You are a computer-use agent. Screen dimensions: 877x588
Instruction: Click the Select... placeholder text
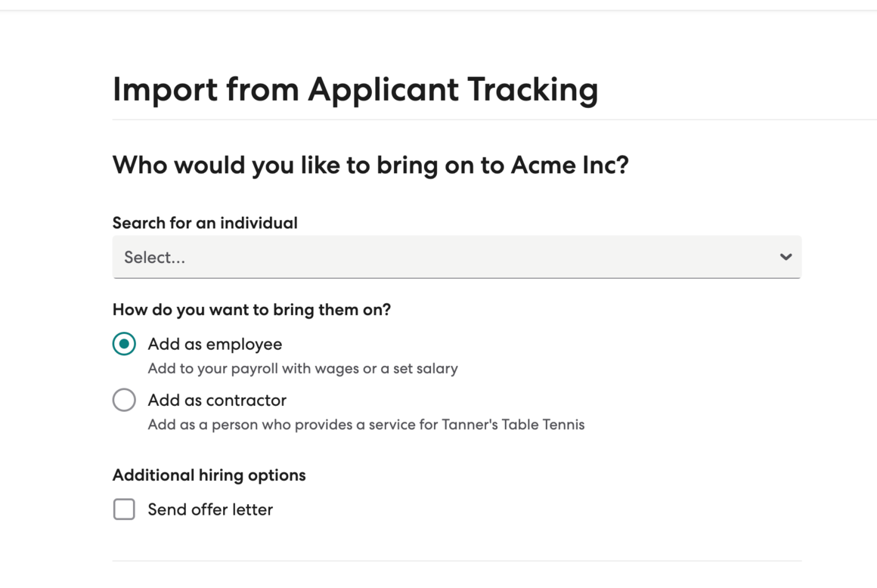tap(154, 258)
